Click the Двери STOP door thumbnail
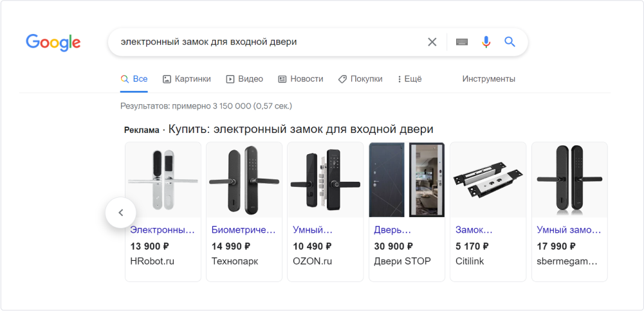Image resolution: width=644 pixels, height=311 pixels. point(407,180)
